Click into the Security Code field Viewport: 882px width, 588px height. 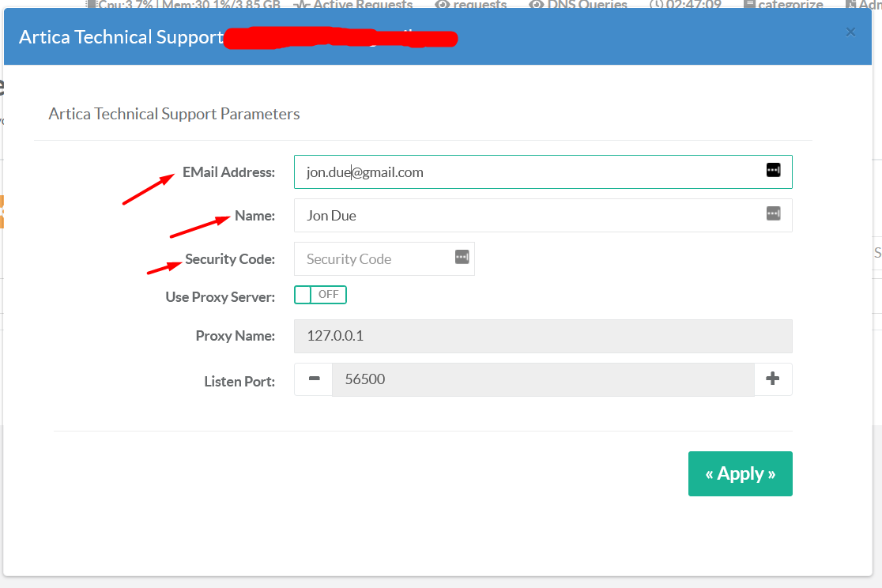pos(371,259)
